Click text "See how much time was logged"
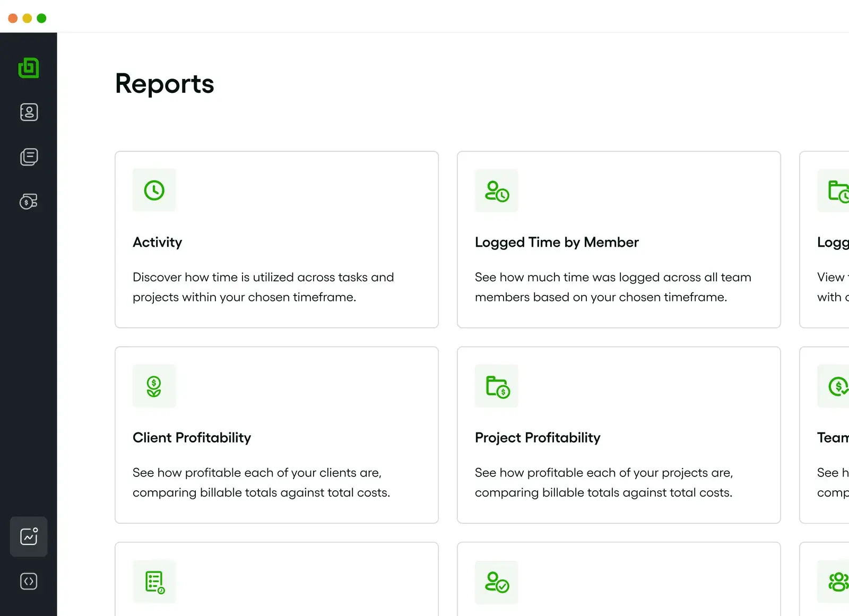This screenshot has width=849, height=616. click(x=613, y=287)
